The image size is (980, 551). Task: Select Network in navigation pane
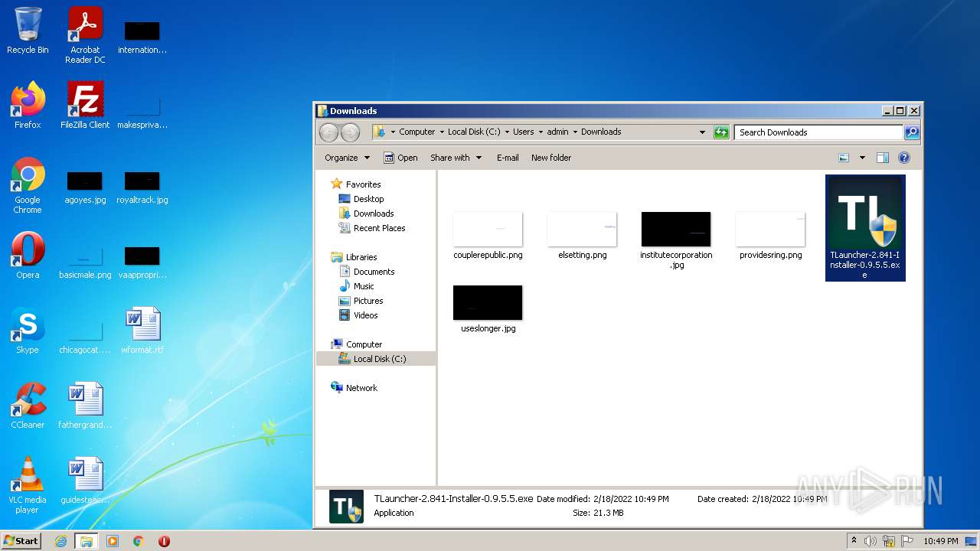click(x=361, y=388)
